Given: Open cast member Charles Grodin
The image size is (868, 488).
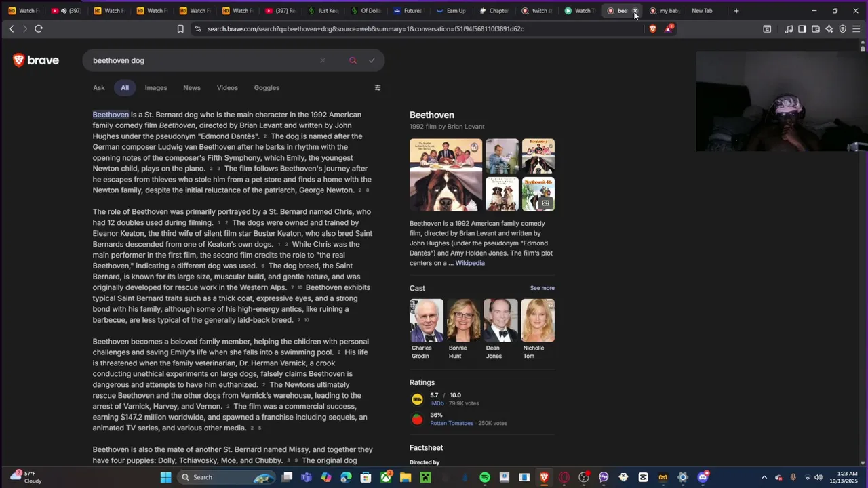Looking at the screenshot, I should pyautogui.click(x=426, y=329).
